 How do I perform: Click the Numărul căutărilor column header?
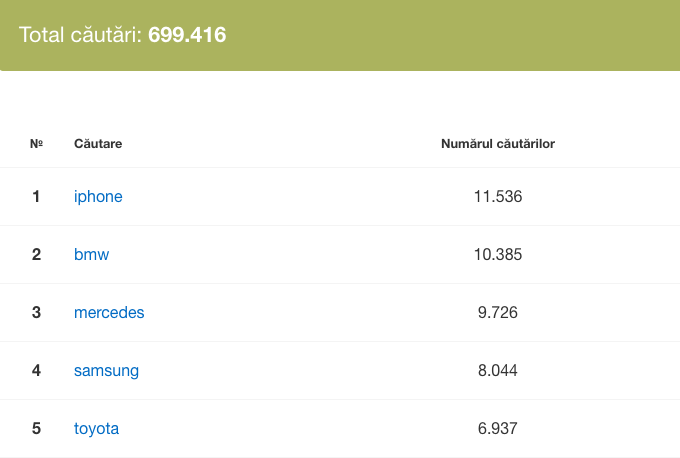click(x=498, y=144)
